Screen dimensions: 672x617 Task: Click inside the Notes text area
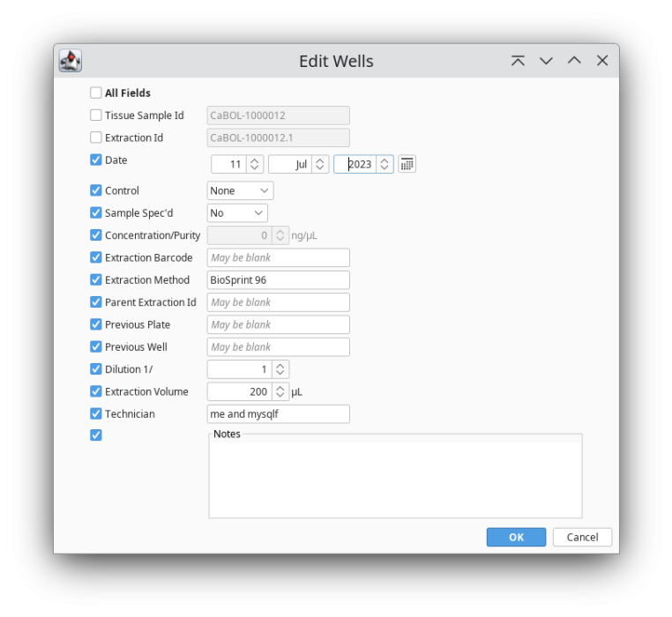click(x=395, y=479)
